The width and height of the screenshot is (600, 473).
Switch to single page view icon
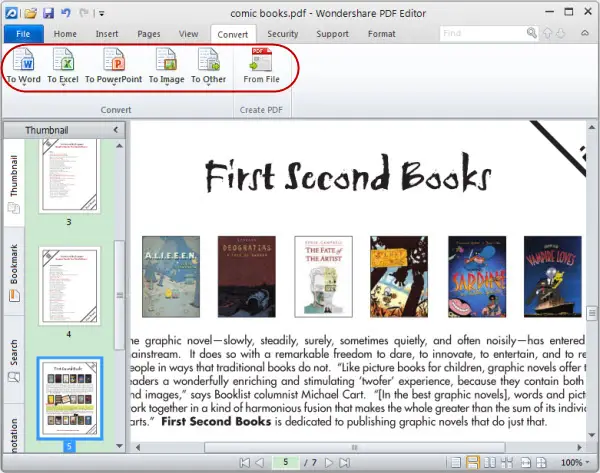click(456, 463)
